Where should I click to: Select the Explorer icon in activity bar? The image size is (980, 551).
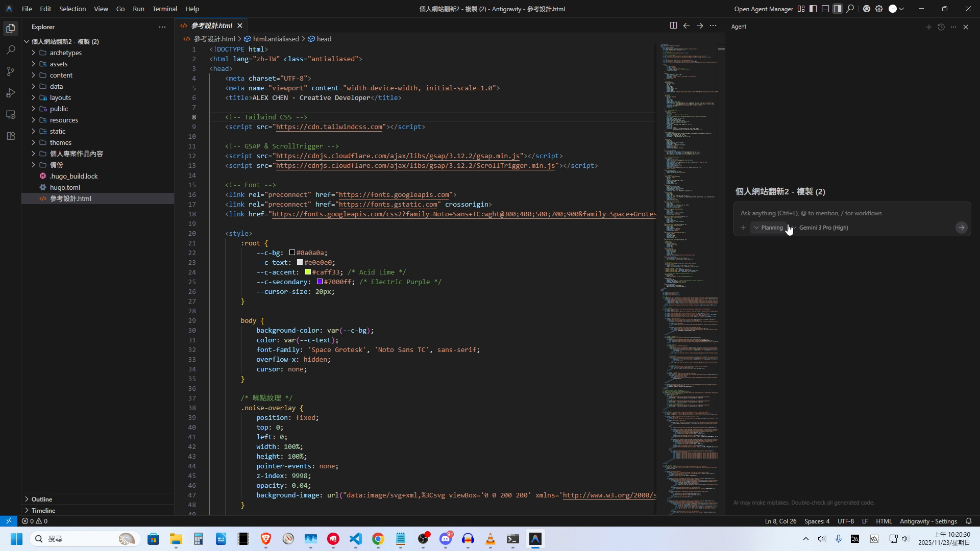pyautogui.click(x=11, y=29)
